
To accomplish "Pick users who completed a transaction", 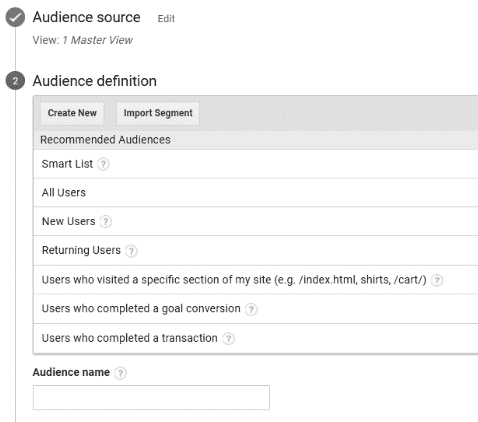I will point(256,338).
